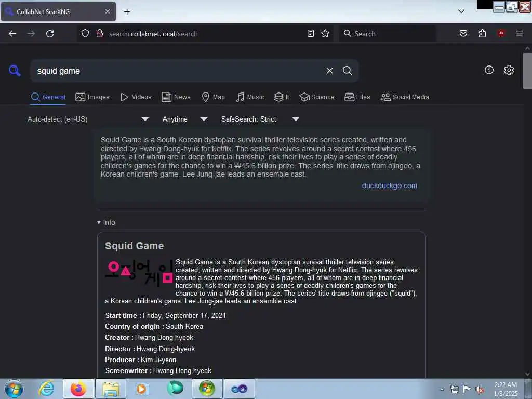Screen dimensions: 532x399
Task: Switch to the Files tab
Action: (x=357, y=97)
